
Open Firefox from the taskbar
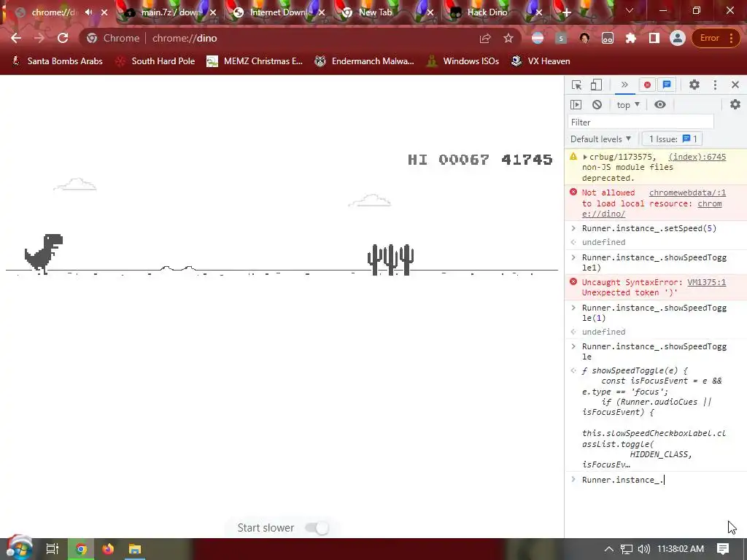point(108,549)
